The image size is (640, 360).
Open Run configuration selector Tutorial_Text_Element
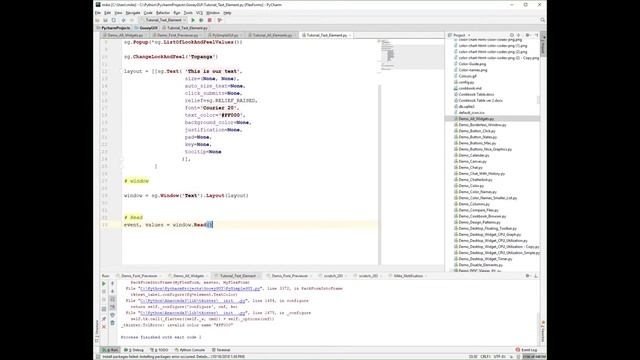[163, 20]
